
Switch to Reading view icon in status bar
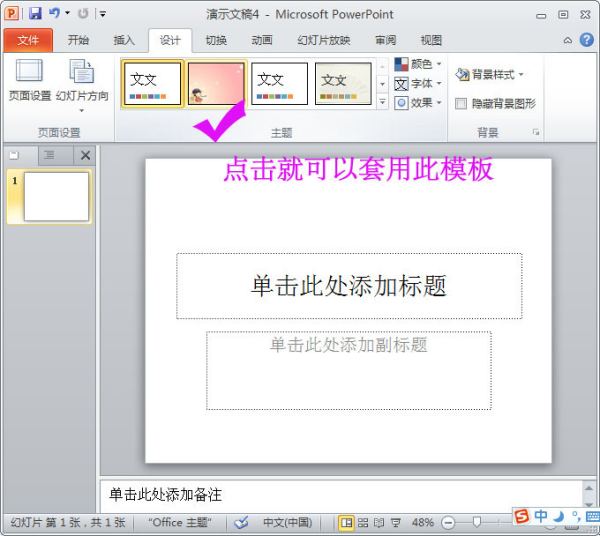tap(379, 522)
